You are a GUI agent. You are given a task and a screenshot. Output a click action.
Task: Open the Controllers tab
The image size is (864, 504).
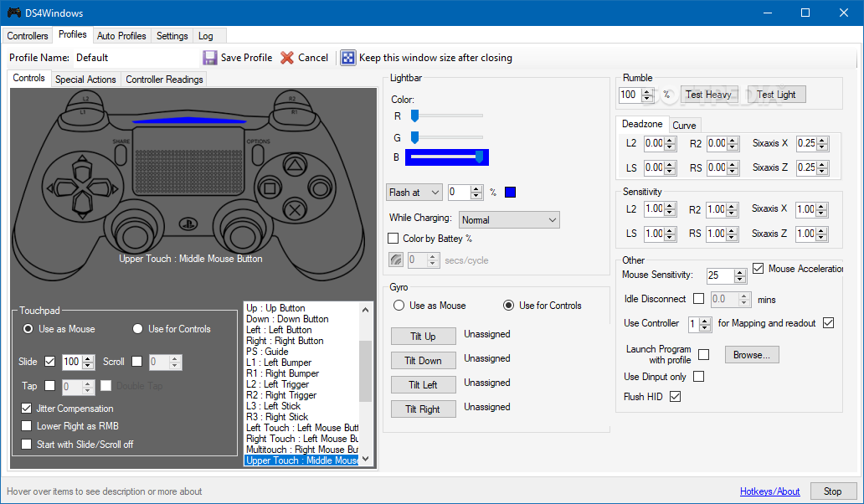[x=28, y=36]
